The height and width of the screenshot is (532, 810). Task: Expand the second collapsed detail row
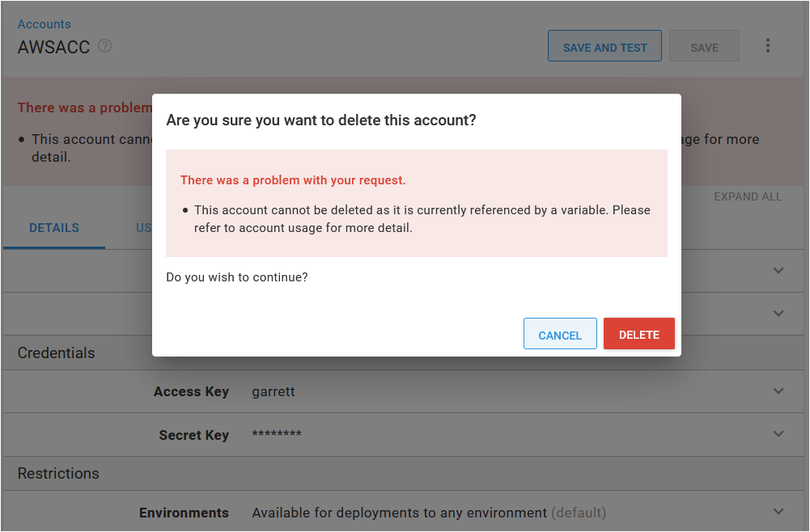click(x=778, y=313)
